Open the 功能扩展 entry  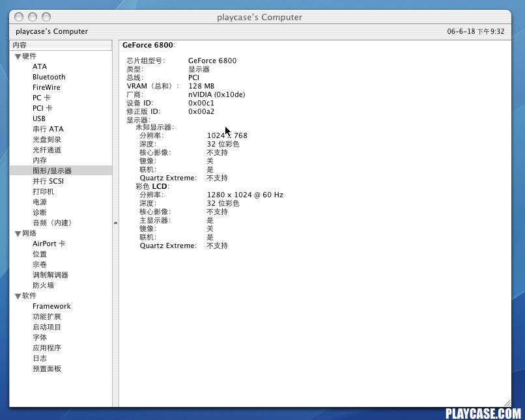tap(46, 316)
